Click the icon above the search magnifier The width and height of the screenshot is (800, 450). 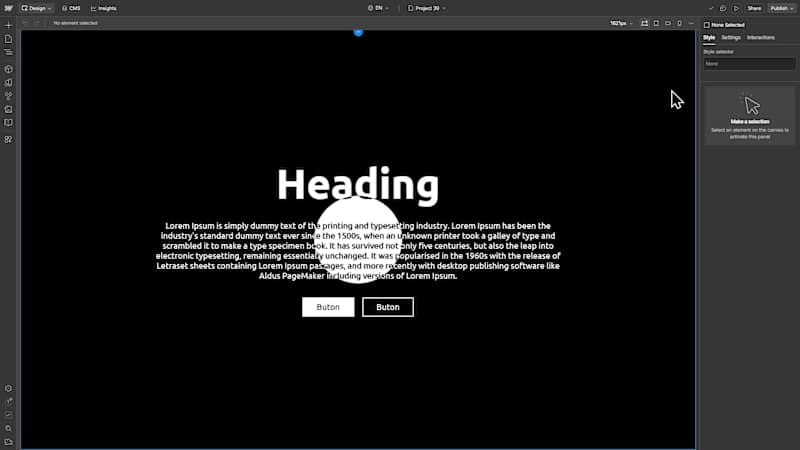[8, 415]
